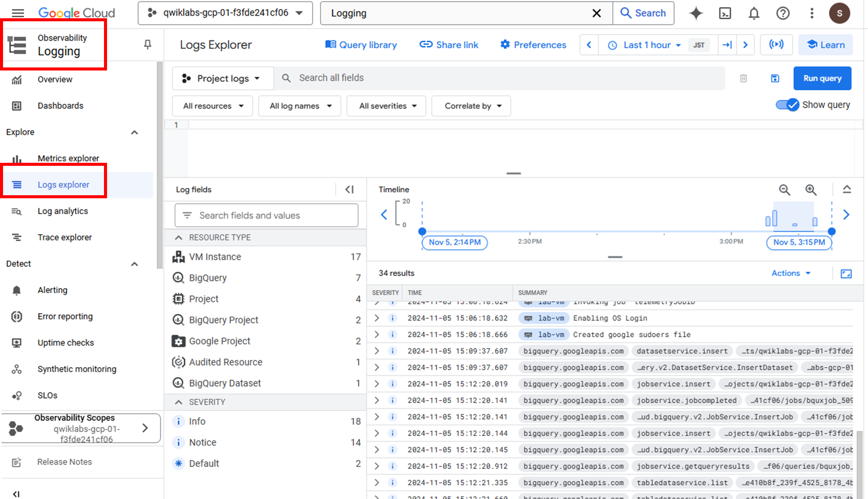
Task: Open Error reporting in the sidebar
Action: [x=65, y=316]
